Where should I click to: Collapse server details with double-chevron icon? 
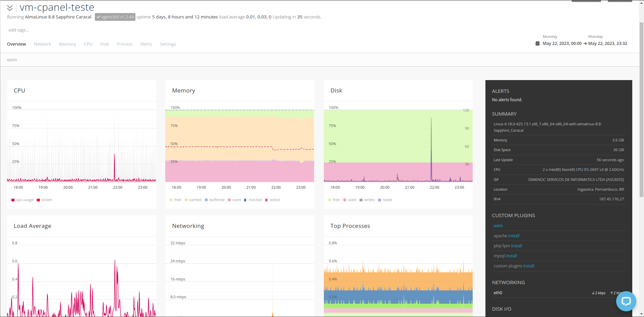pos(10,8)
